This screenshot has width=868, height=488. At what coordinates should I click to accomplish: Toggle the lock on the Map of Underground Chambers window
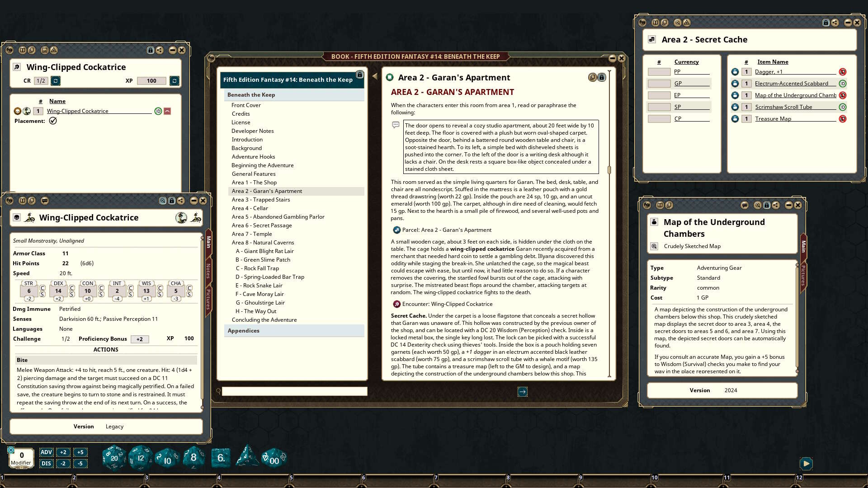[x=767, y=205]
